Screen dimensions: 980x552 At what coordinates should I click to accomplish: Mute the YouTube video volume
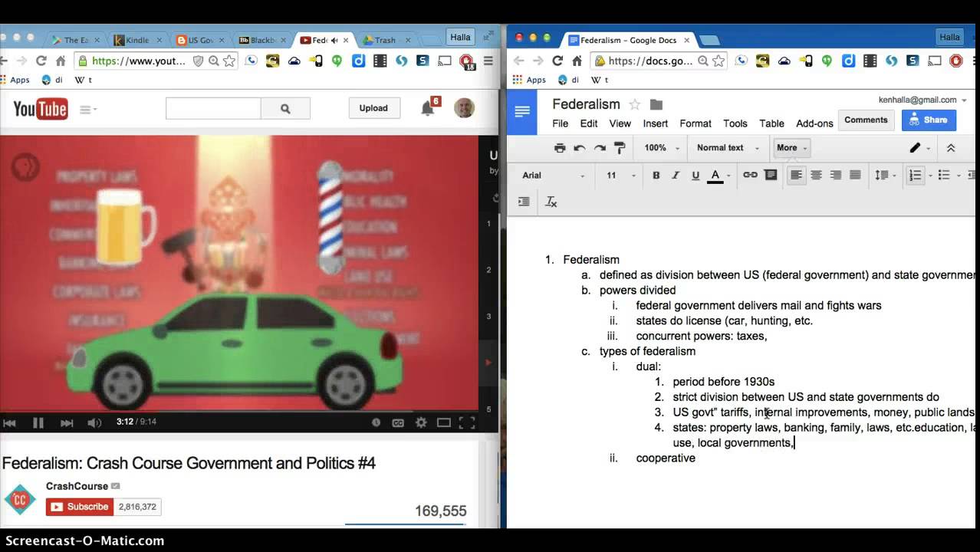pos(94,422)
